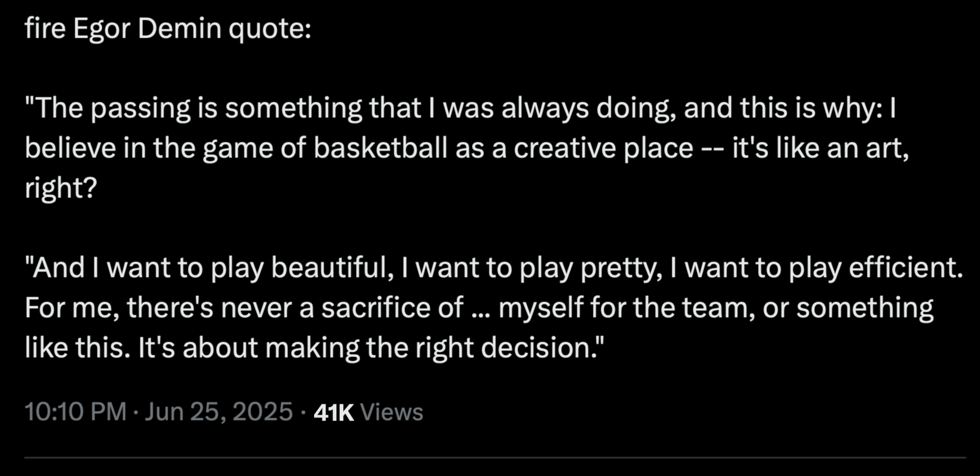Click the ellipsis after "sacrifice of"
Viewport: 980px width, 476px height.
coord(480,310)
